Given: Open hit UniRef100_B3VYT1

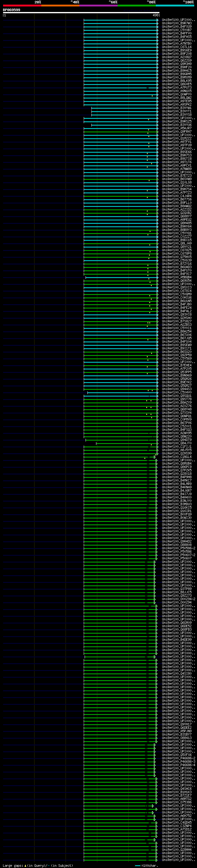Looking at the screenshot, I should (x=177, y=111).
